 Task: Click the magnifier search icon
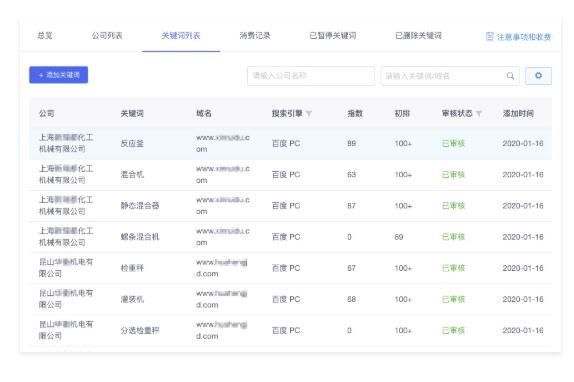coord(510,76)
